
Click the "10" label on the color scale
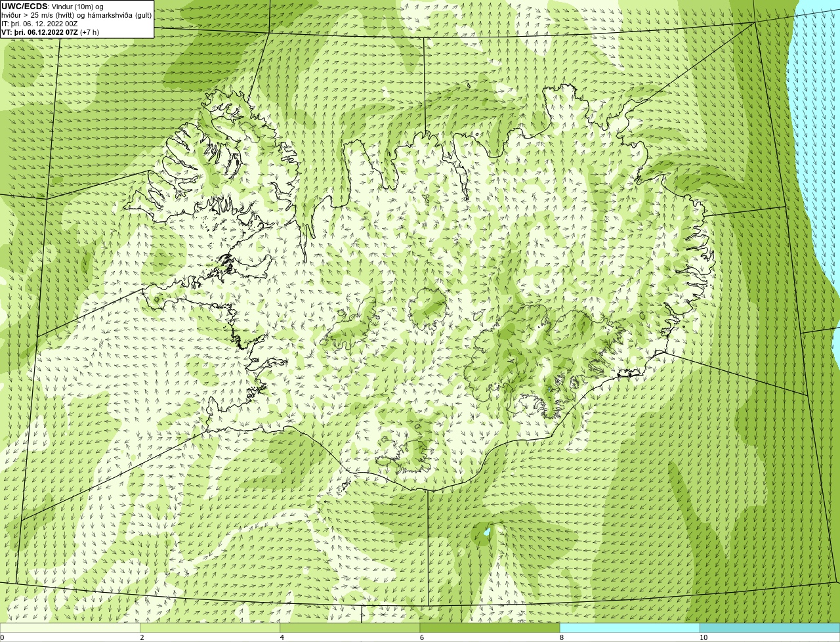click(703, 637)
